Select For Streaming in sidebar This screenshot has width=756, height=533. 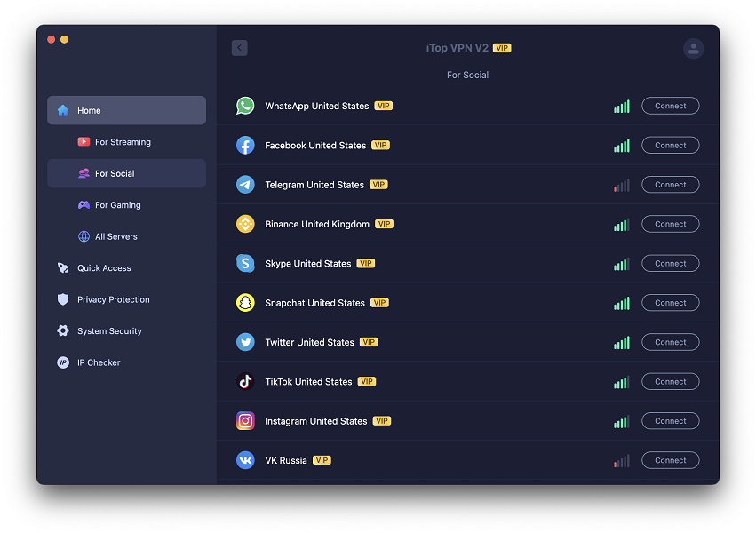point(126,141)
